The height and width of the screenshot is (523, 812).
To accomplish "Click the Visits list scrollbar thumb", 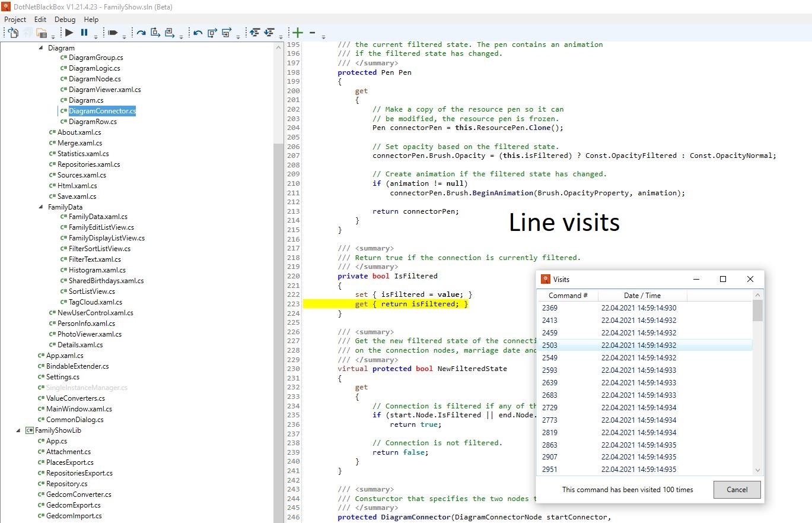I will [757, 310].
